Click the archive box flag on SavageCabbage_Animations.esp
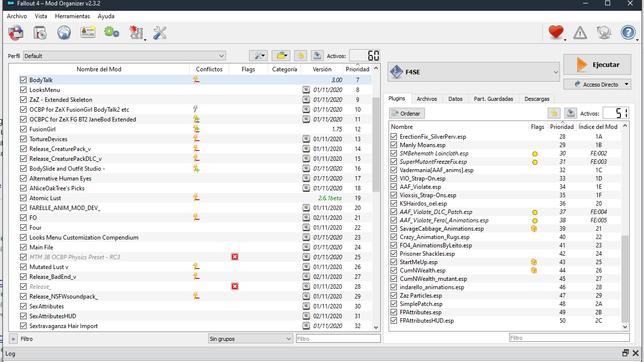The width and height of the screenshot is (644, 362). (534, 229)
